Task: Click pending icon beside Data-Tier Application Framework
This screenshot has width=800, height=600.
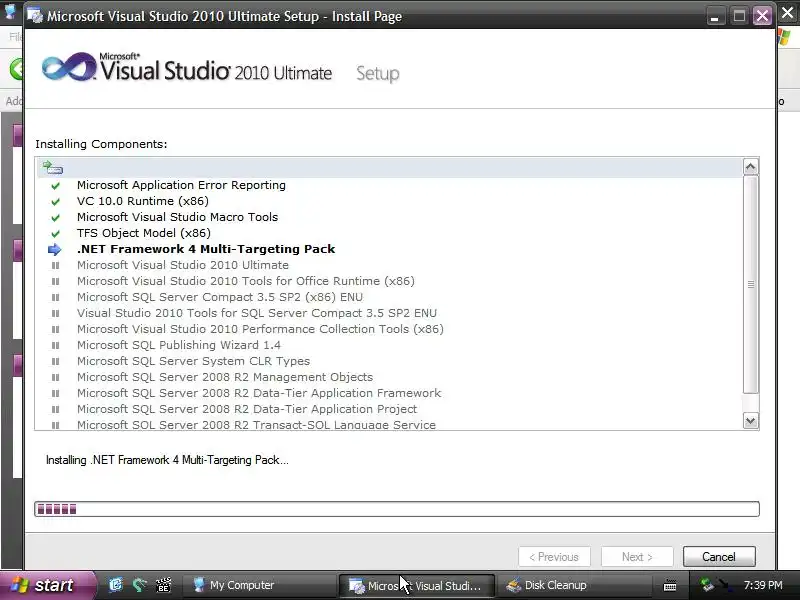Action: pyautogui.click(x=56, y=393)
